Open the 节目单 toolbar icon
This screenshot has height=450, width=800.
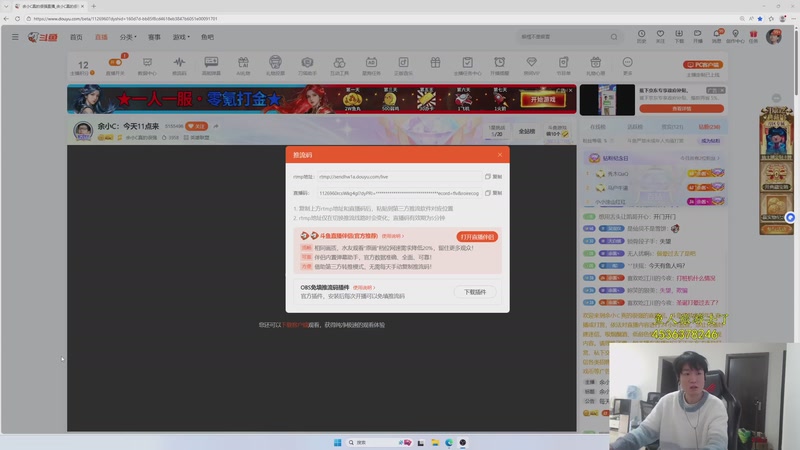coord(563,65)
